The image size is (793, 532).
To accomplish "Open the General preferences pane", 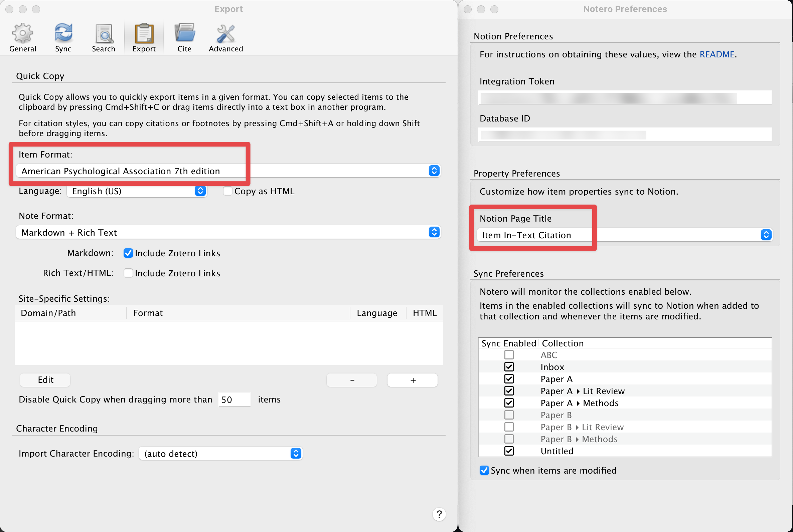I will click(22, 37).
